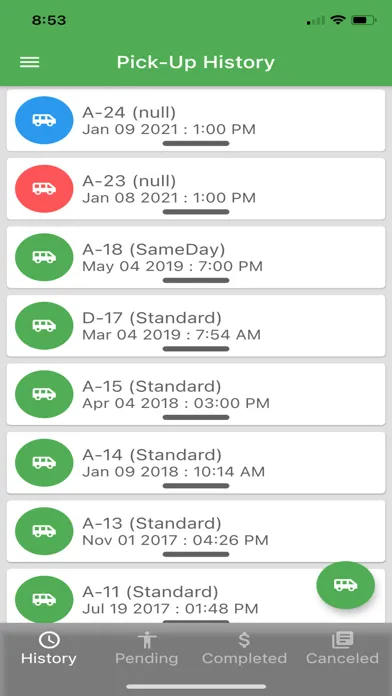Viewport: 392px width, 696px height.
Task: Open the Canceled tab
Action: click(x=342, y=649)
